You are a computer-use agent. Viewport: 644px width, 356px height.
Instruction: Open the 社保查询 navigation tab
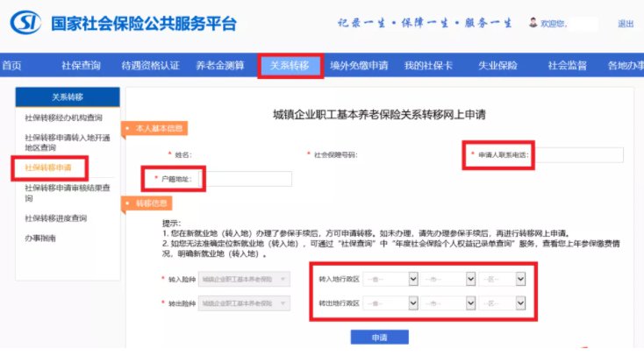pyautogui.click(x=81, y=65)
